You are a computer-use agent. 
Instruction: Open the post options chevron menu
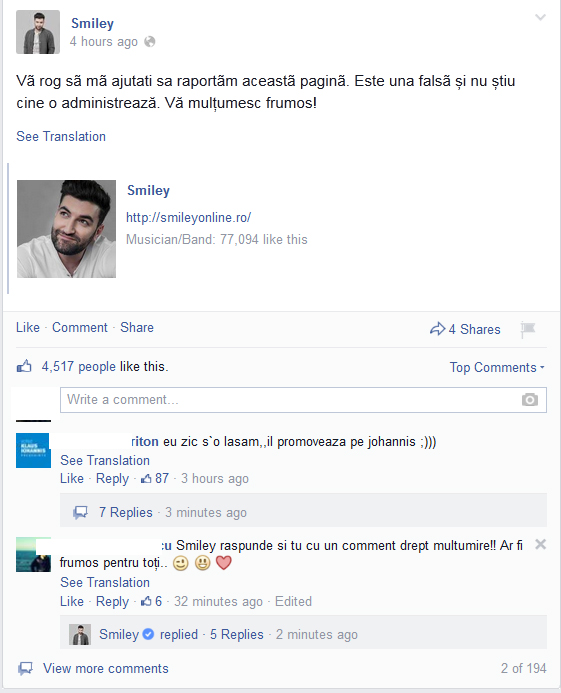540,17
